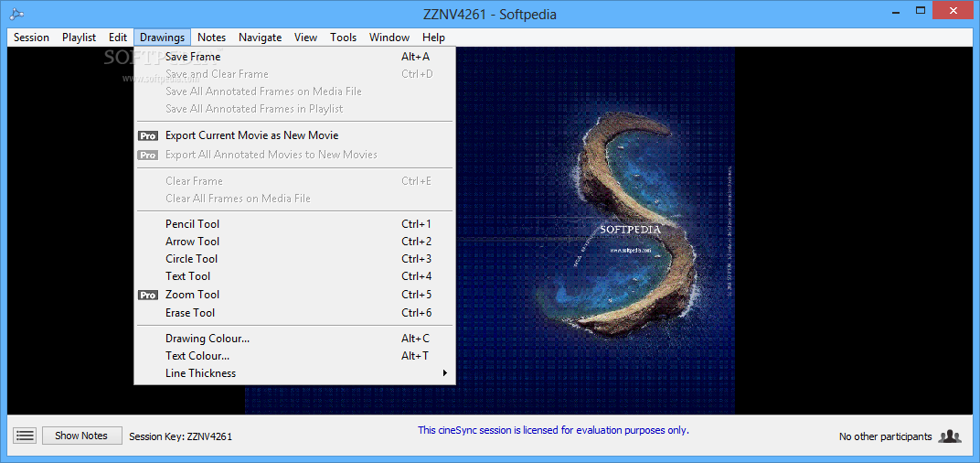Select the Text Tool menu entry
The width and height of the screenshot is (980, 463).
[295, 276]
